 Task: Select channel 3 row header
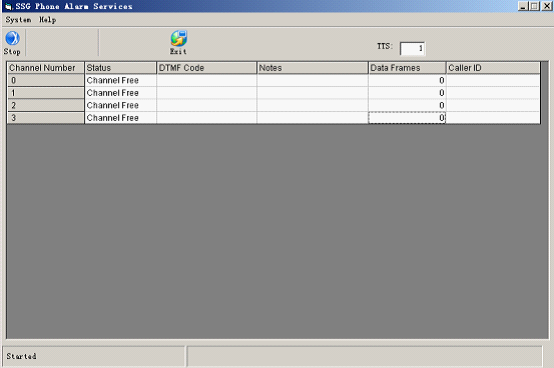point(46,118)
